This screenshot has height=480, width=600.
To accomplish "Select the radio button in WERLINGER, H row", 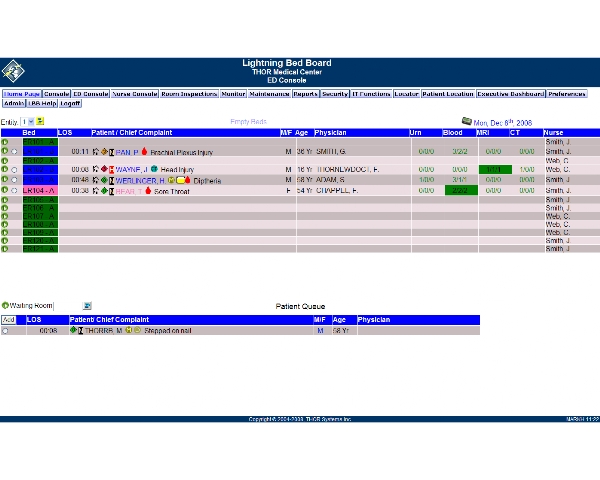I will coord(14,180).
